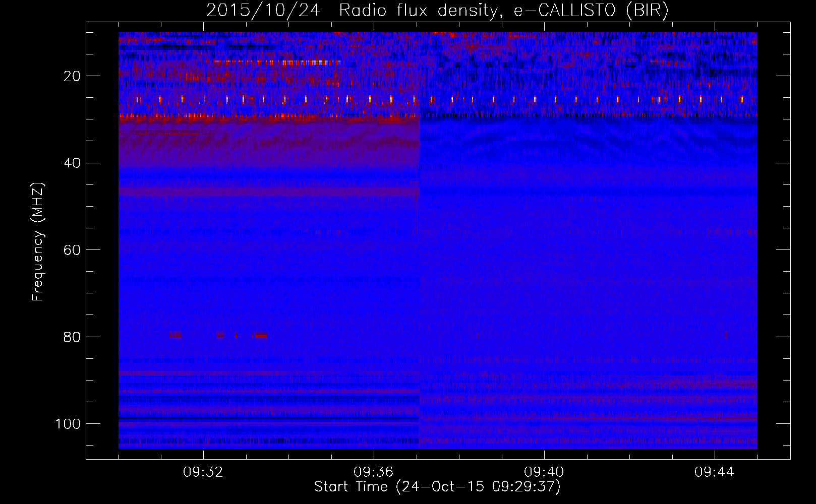The image size is (816, 504).
Task: Click the 20 frequency tick label
Action: pos(72,76)
